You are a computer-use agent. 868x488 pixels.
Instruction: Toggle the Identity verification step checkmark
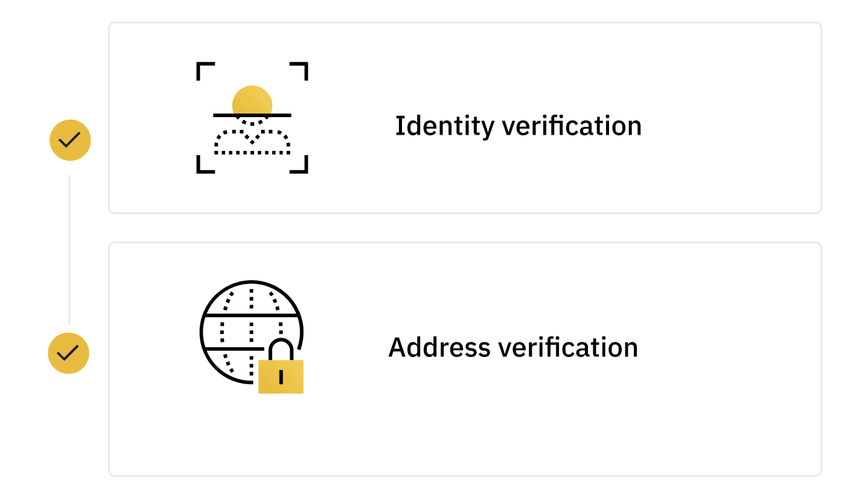point(70,140)
